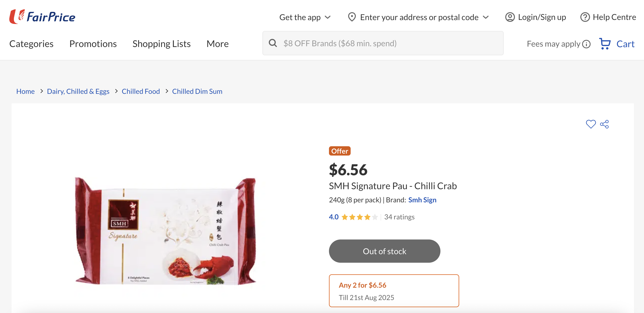Follow the Chilled Dim Sum breadcrumb
Viewport: 644px width, 313px height.
(197, 91)
